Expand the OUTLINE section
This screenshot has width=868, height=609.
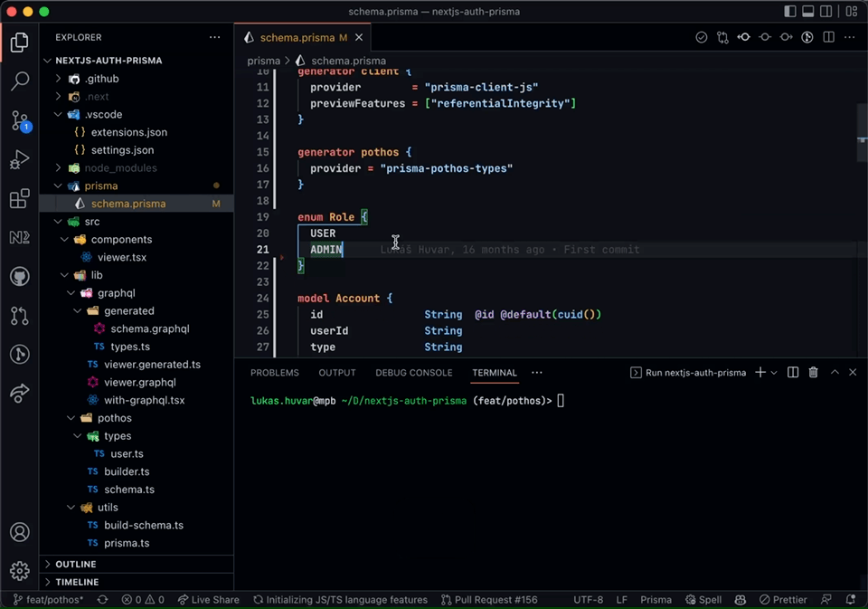[x=76, y=564]
